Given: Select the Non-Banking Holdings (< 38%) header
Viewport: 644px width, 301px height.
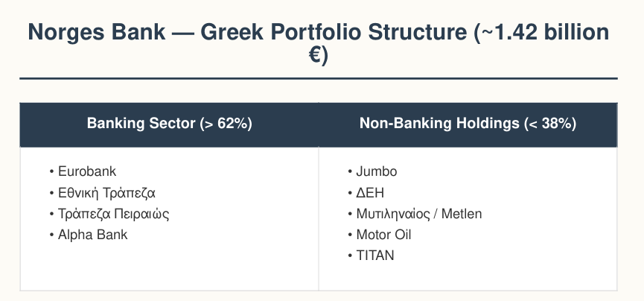Looking at the screenshot, I should [468, 124].
